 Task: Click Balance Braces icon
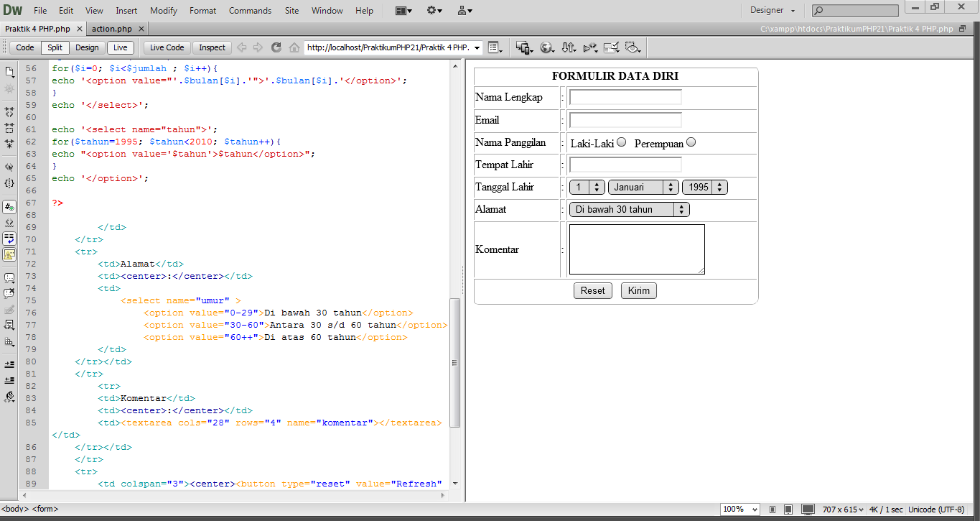point(9,183)
